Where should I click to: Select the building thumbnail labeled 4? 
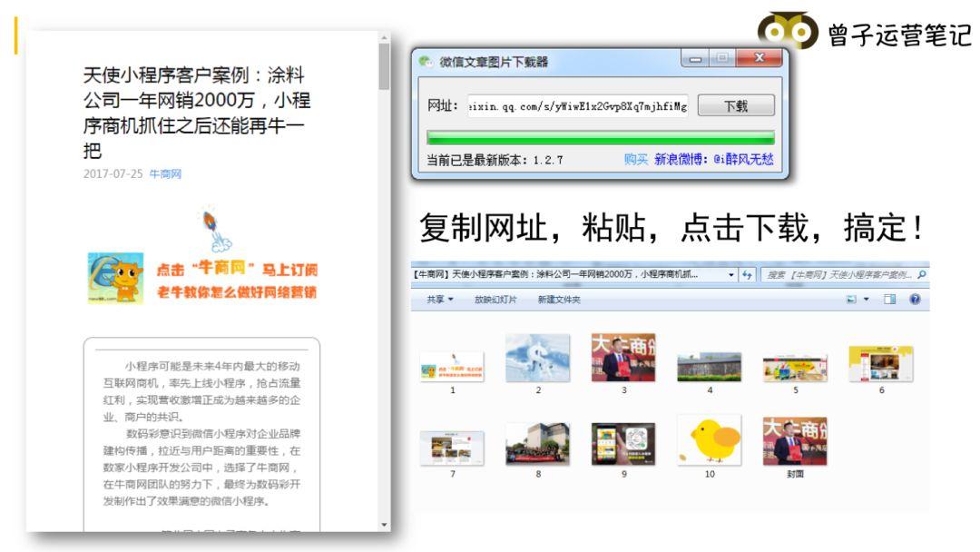click(710, 366)
